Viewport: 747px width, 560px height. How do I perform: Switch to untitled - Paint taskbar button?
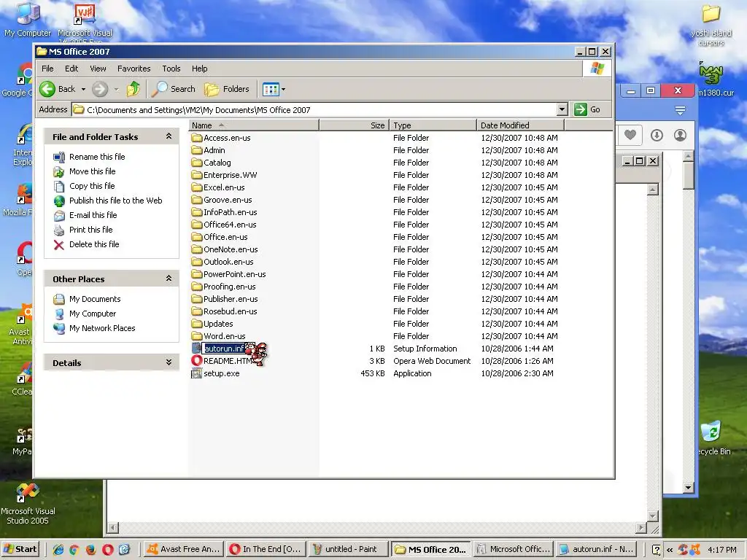point(348,549)
